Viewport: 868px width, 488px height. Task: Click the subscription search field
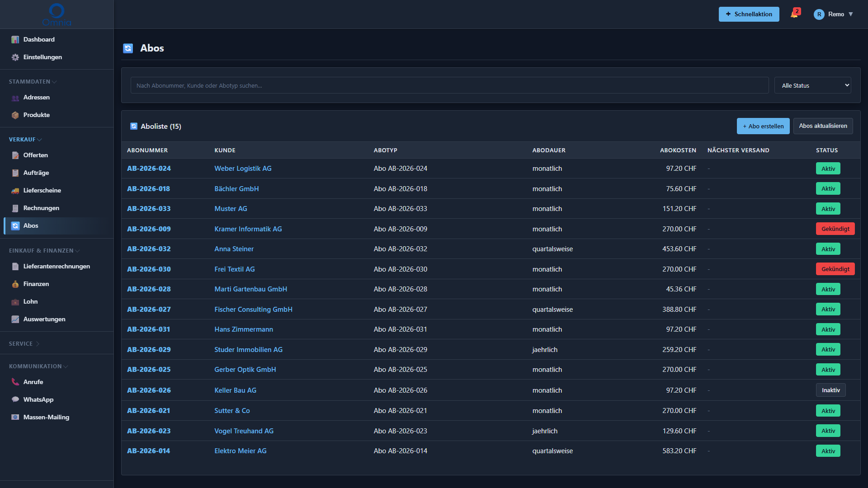tap(449, 85)
